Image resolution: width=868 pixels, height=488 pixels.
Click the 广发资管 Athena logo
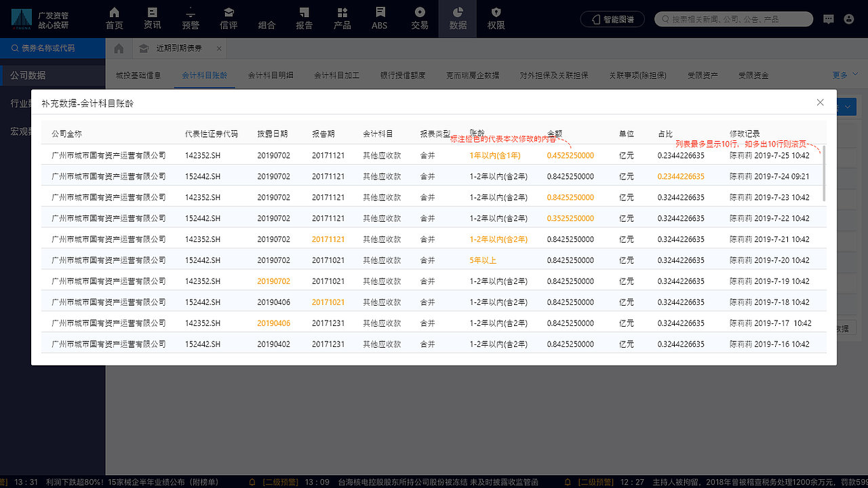[x=40, y=20]
